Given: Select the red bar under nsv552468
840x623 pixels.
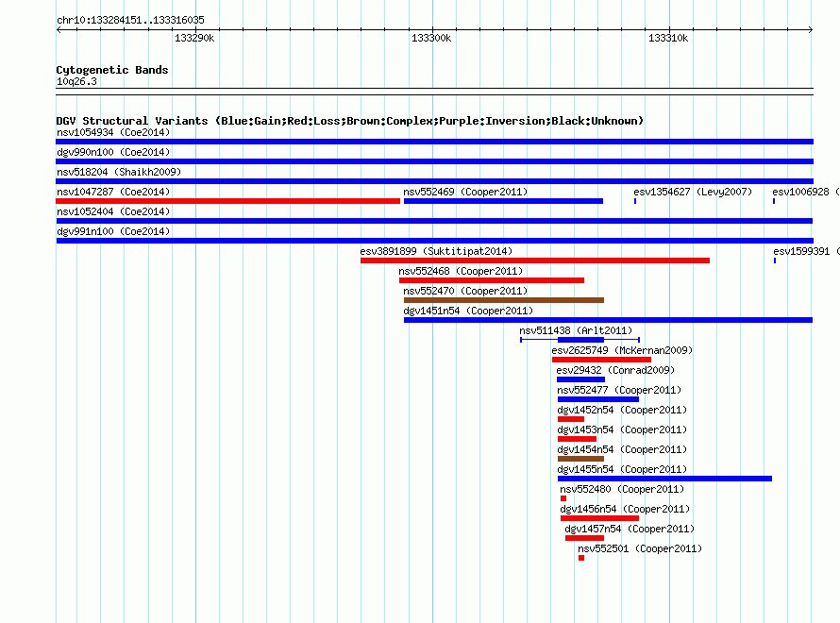Looking at the screenshot, I should 491,280.
